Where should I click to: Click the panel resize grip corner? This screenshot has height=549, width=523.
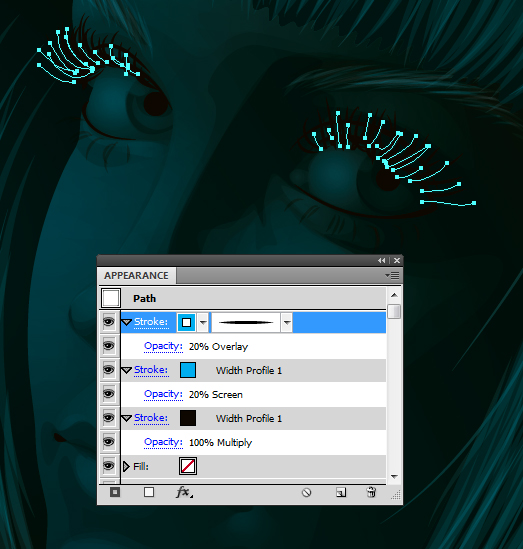tap(396, 495)
